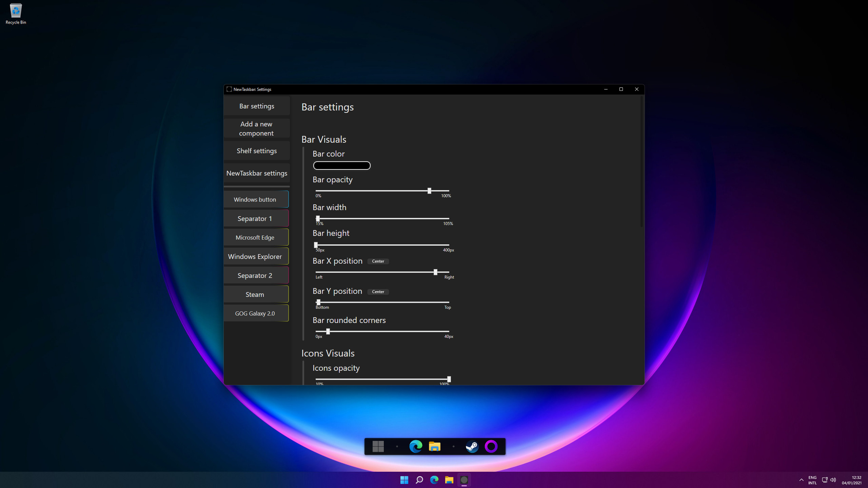Click the NewTaskbar app icon in the system taskbar

(x=465, y=480)
